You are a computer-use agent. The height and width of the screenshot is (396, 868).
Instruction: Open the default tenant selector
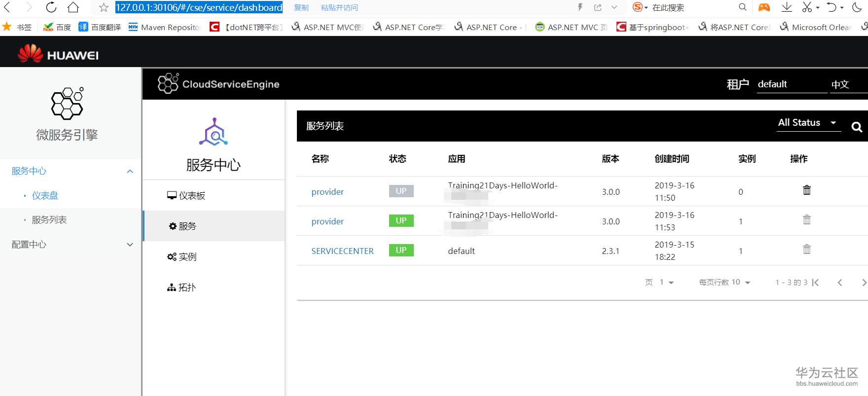click(x=792, y=84)
